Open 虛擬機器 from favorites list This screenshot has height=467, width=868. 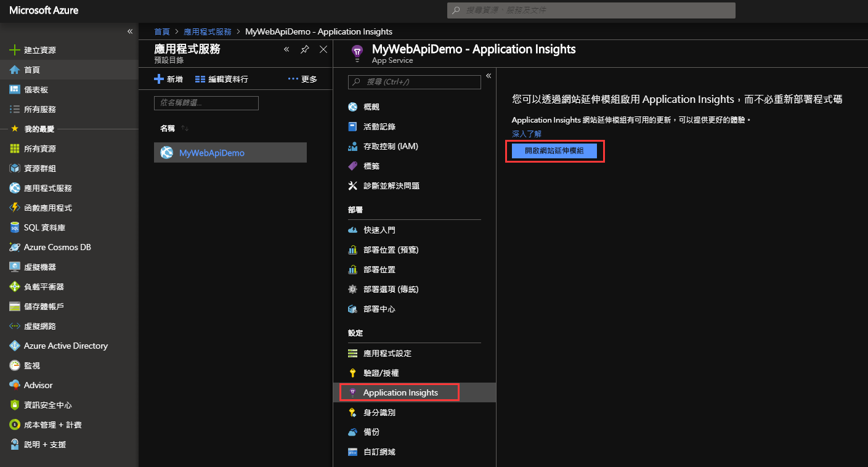[39, 267]
